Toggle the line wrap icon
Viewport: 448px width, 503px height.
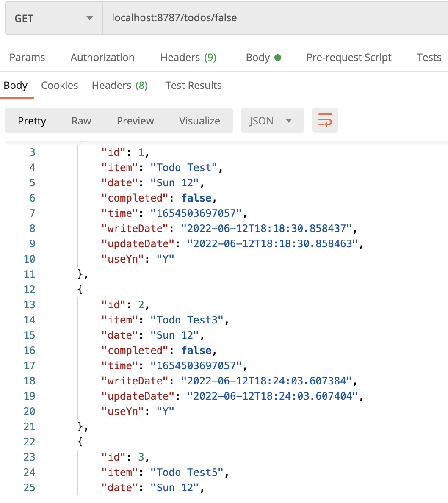tap(325, 120)
